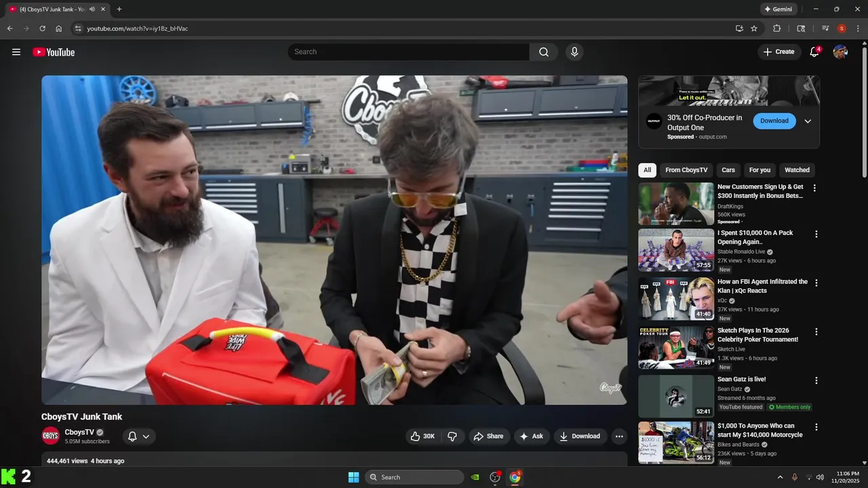Start voice search with the microphone
Screen dimensions: 868x488
click(x=574, y=52)
